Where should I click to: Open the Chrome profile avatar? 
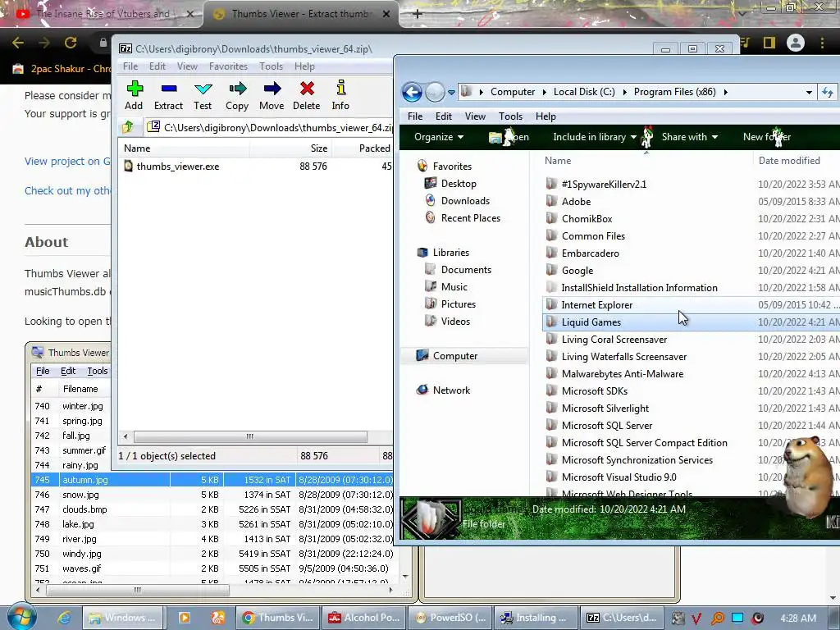[x=796, y=43]
